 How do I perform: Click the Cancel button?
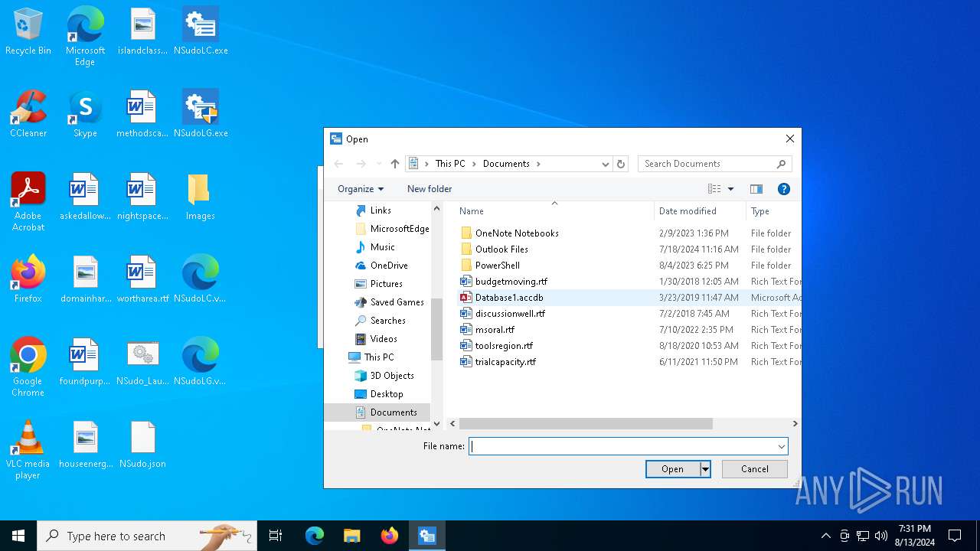click(754, 469)
